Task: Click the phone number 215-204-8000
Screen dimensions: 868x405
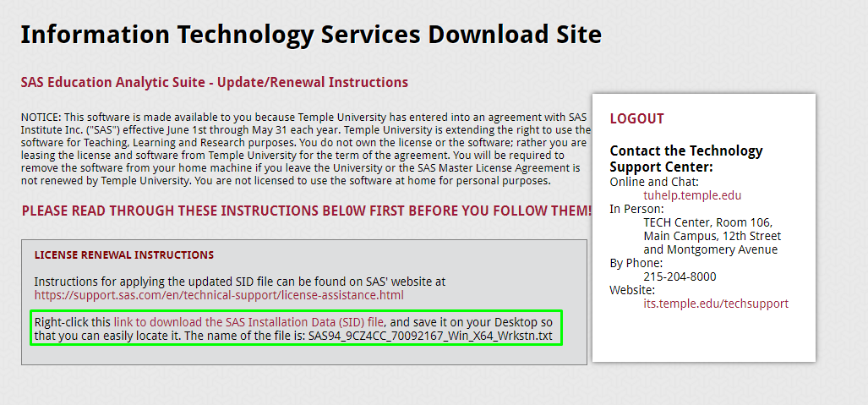Action: (680, 276)
